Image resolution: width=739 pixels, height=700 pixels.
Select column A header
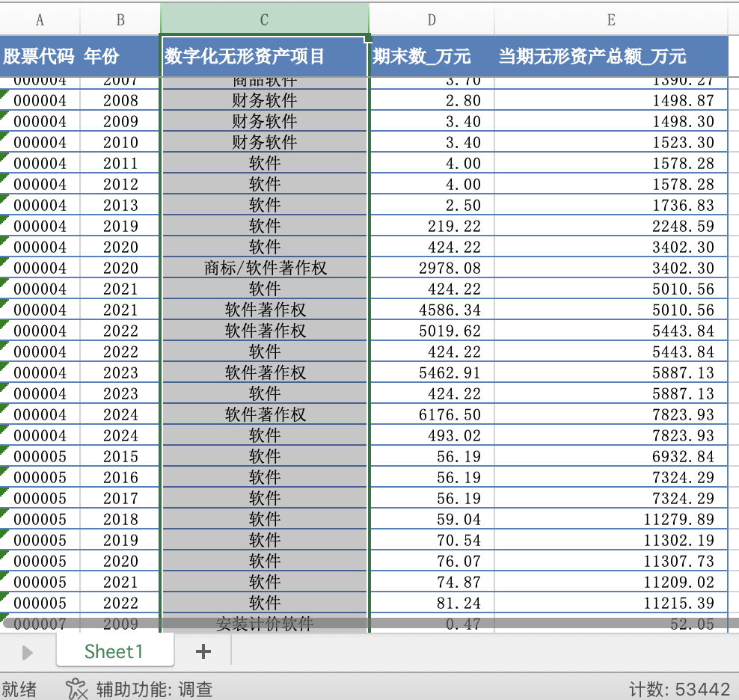(x=40, y=19)
